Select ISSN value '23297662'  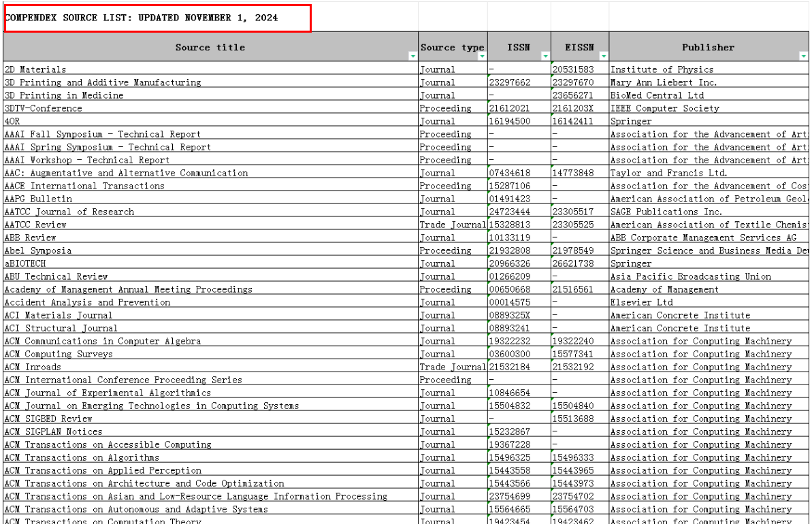pyautogui.click(x=519, y=82)
